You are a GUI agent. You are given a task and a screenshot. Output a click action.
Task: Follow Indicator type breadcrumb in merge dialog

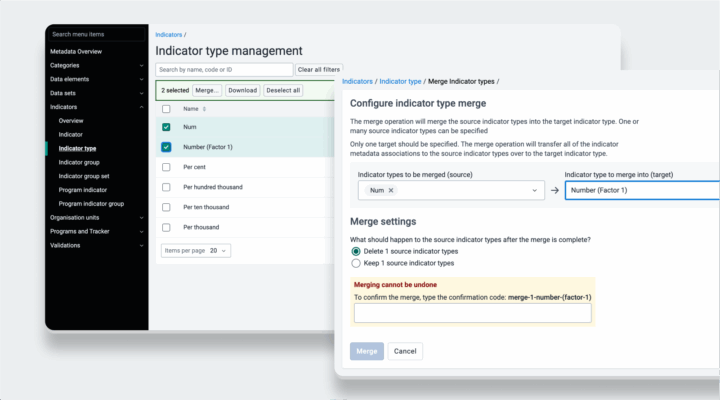click(x=400, y=81)
